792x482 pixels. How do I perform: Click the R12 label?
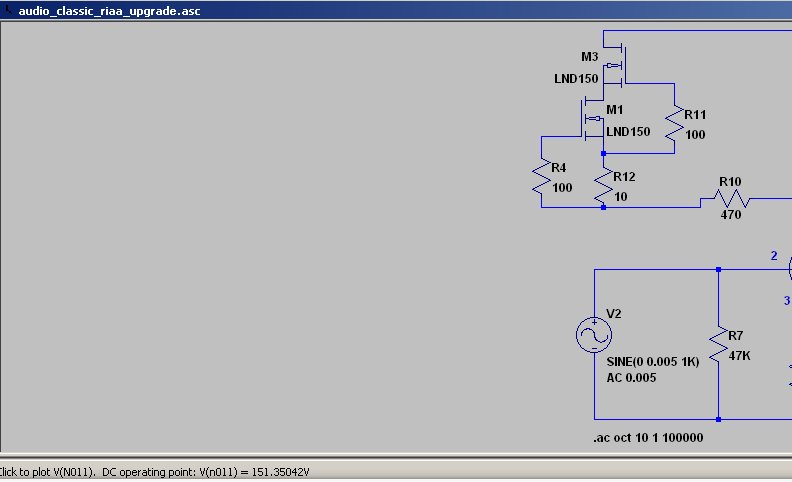click(x=624, y=177)
